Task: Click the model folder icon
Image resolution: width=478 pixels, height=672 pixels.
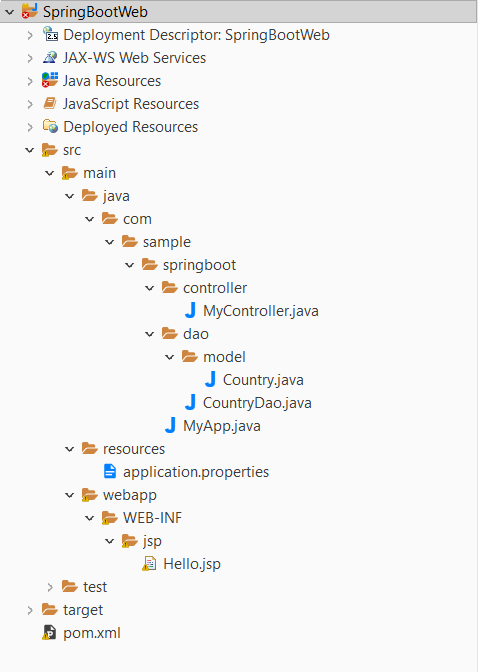Action: (190, 357)
